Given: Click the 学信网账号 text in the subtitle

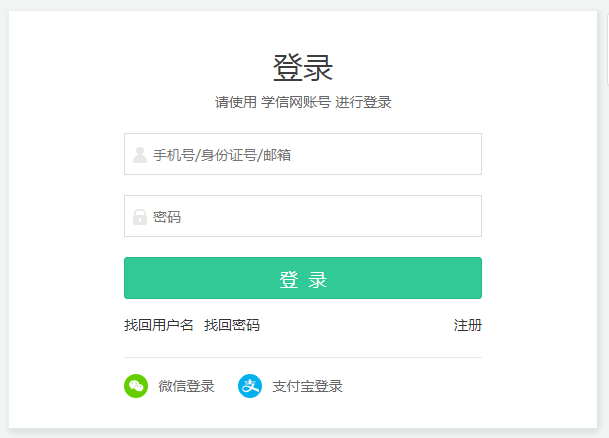Looking at the screenshot, I should tap(296, 102).
